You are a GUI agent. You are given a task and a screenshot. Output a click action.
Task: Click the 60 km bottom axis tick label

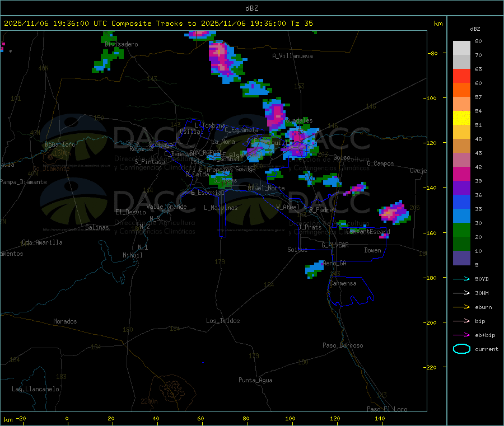click(200, 418)
